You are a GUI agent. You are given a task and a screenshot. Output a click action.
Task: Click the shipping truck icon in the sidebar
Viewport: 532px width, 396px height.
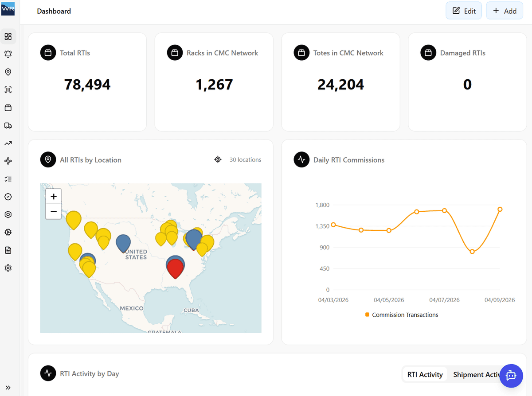(8, 125)
